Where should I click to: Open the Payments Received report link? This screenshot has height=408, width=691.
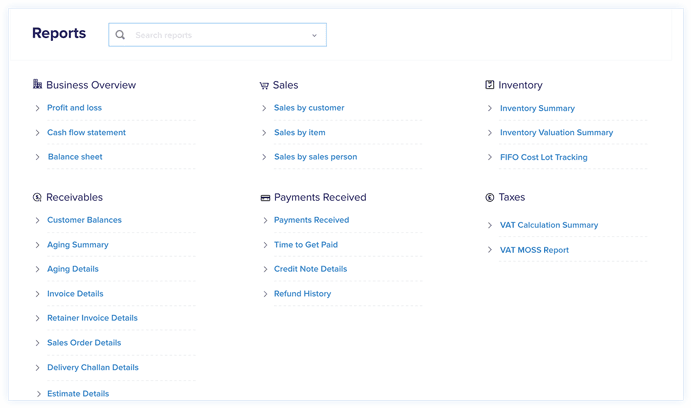tap(311, 220)
